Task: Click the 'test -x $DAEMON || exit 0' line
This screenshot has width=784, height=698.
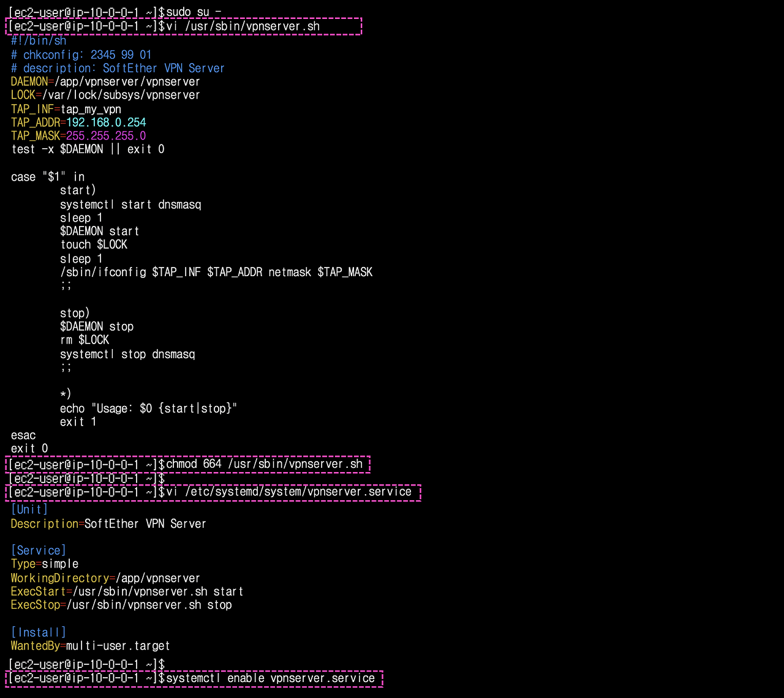Action: pyautogui.click(x=88, y=149)
